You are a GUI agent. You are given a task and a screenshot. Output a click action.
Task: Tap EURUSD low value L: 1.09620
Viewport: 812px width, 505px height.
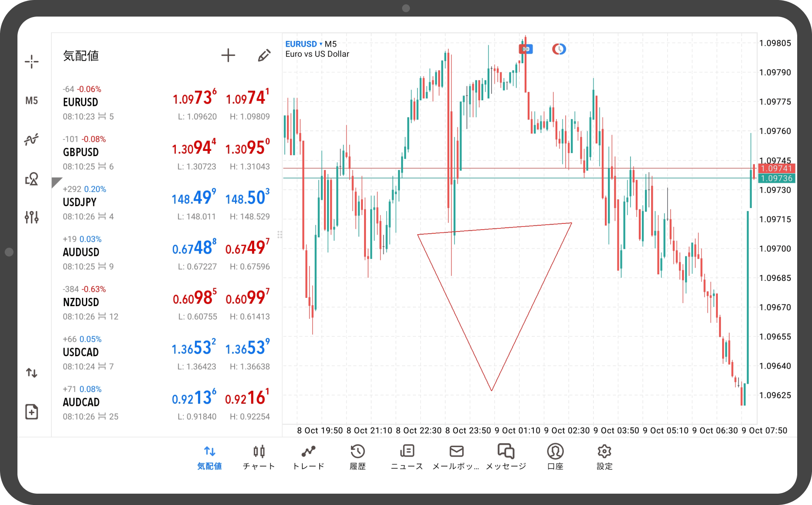pyautogui.click(x=197, y=116)
